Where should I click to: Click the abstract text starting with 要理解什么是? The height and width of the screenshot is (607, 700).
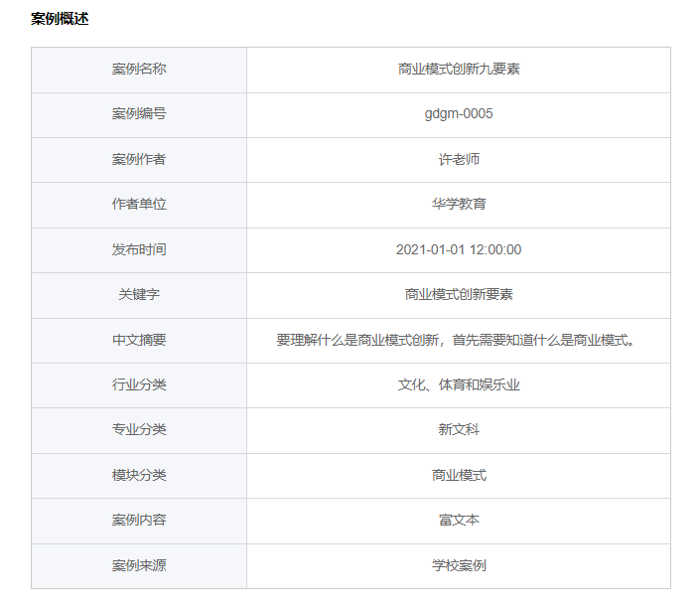[458, 340]
